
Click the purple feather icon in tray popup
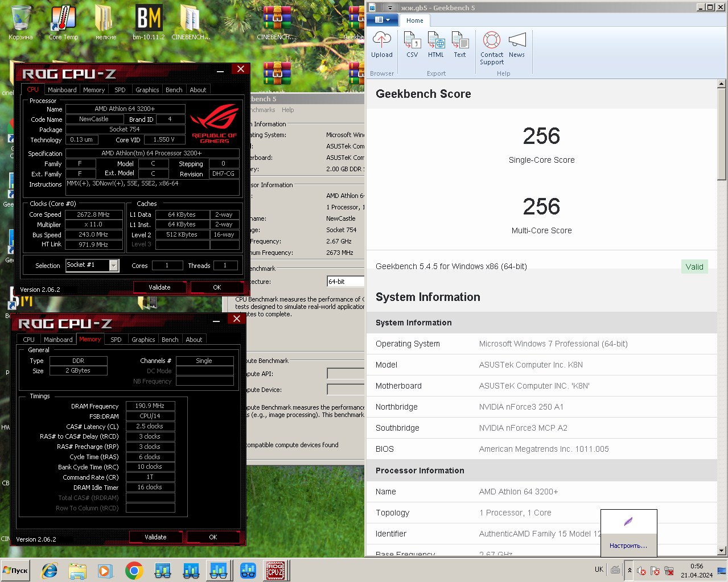point(628,522)
